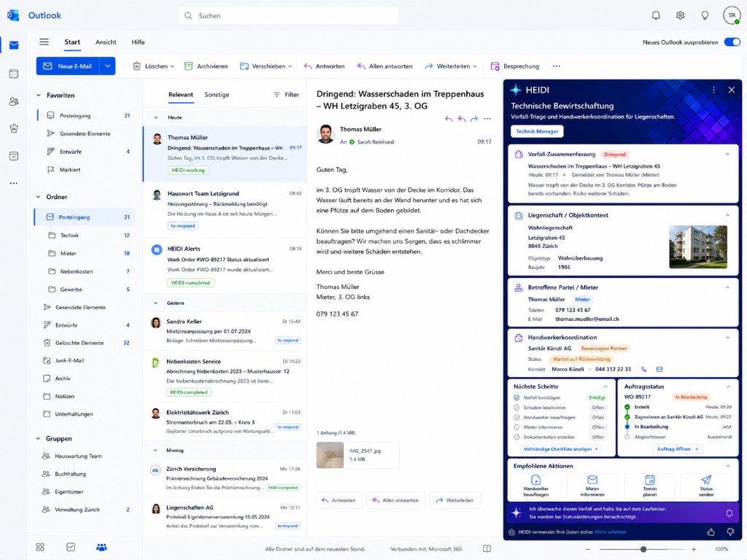Screen dimensions: 747x560
Task: Click the forward arrow icon above message
Action: [474, 119]
